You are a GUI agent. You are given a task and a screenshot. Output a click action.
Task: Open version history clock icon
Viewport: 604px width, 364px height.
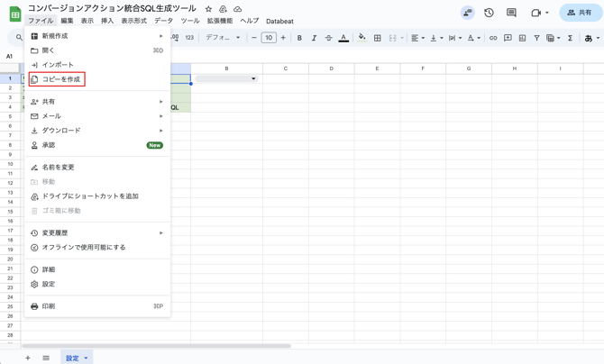click(x=489, y=13)
